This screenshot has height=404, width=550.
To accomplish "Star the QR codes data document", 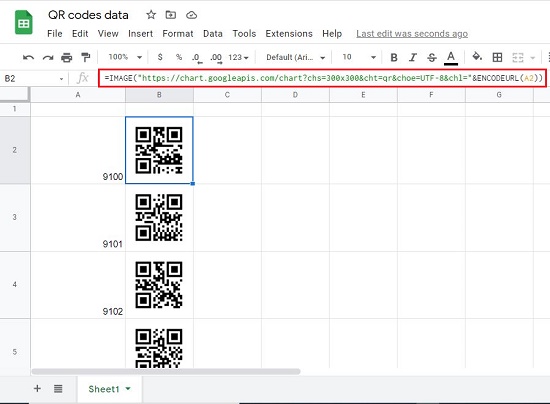I will point(151,15).
